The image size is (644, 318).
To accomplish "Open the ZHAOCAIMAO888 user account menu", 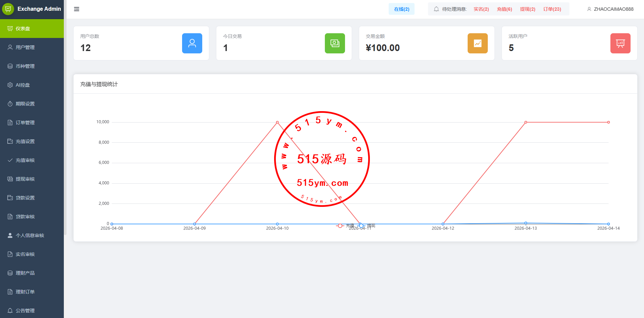I will pyautogui.click(x=610, y=9).
